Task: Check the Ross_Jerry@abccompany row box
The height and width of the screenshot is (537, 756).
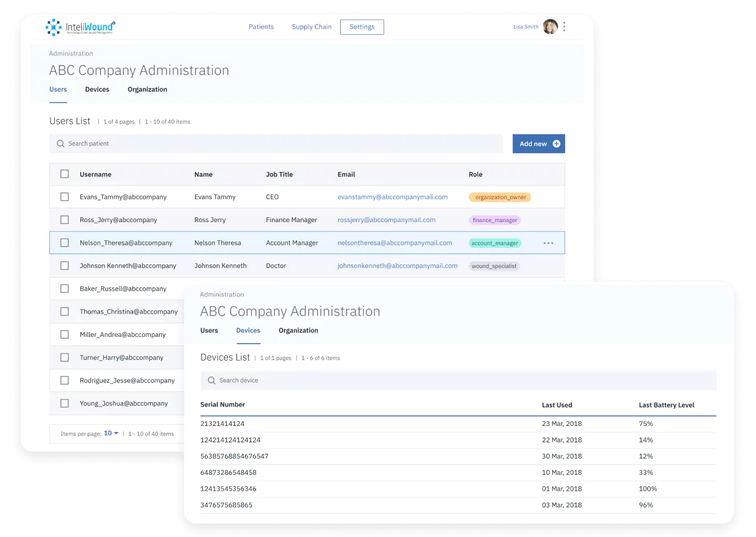Action: [x=65, y=220]
